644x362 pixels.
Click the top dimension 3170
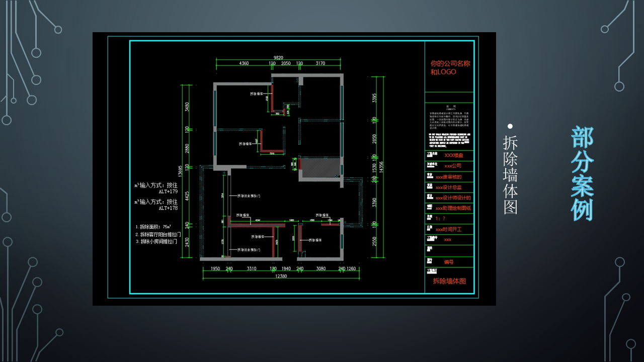(x=320, y=64)
